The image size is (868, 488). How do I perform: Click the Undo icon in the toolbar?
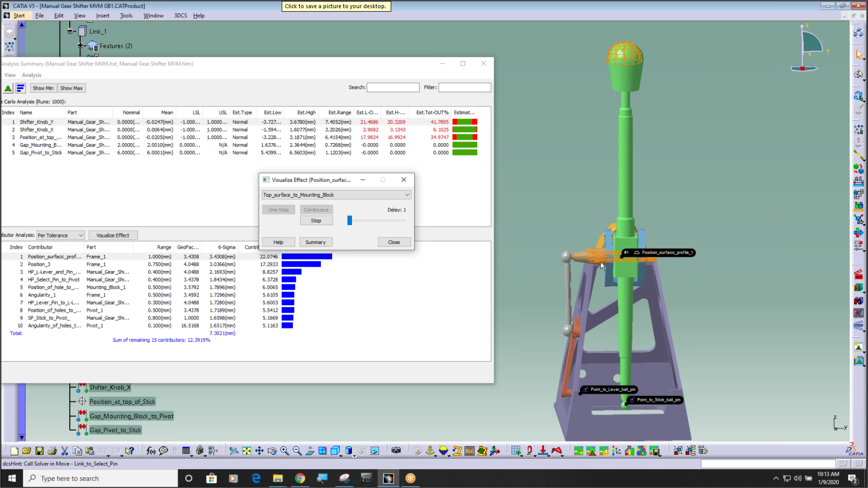103,451
